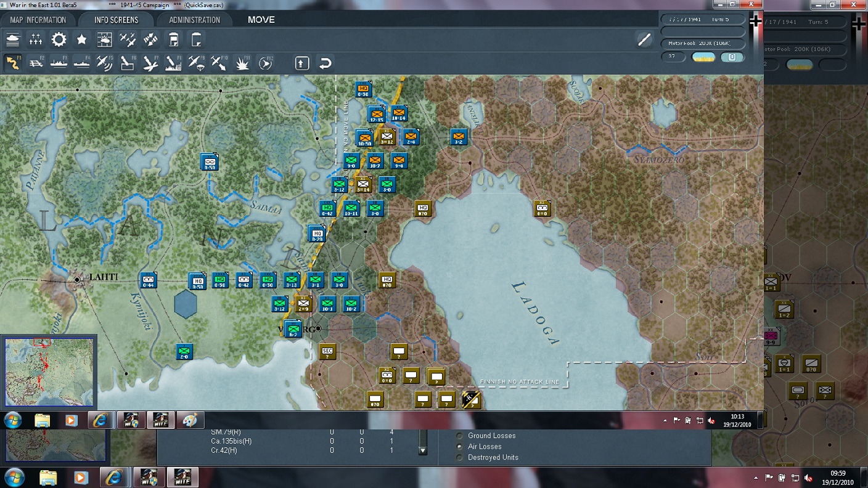Select the Ground Losses radio button
This screenshot has height=488, width=868.
[x=460, y=436]
